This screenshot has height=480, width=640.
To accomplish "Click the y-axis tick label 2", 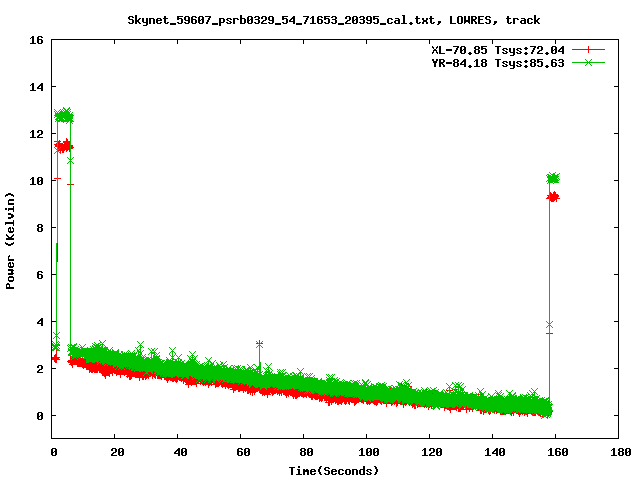I will [40, 369].
